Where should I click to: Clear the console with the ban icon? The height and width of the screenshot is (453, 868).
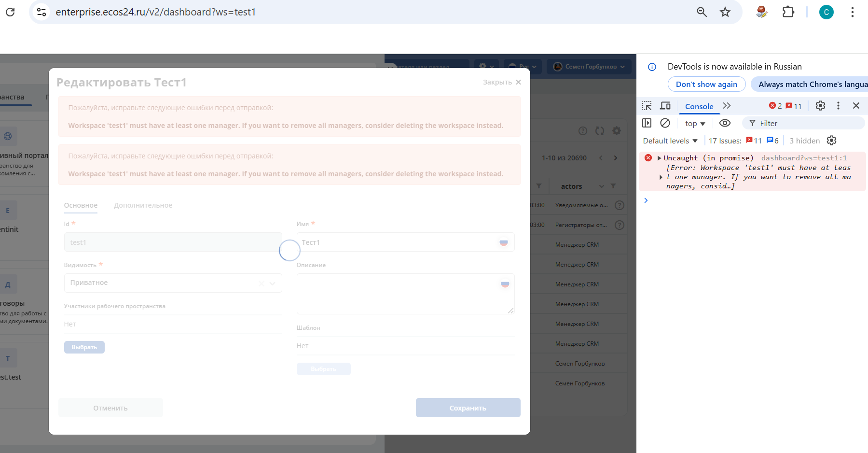click(x=665, y=123)
